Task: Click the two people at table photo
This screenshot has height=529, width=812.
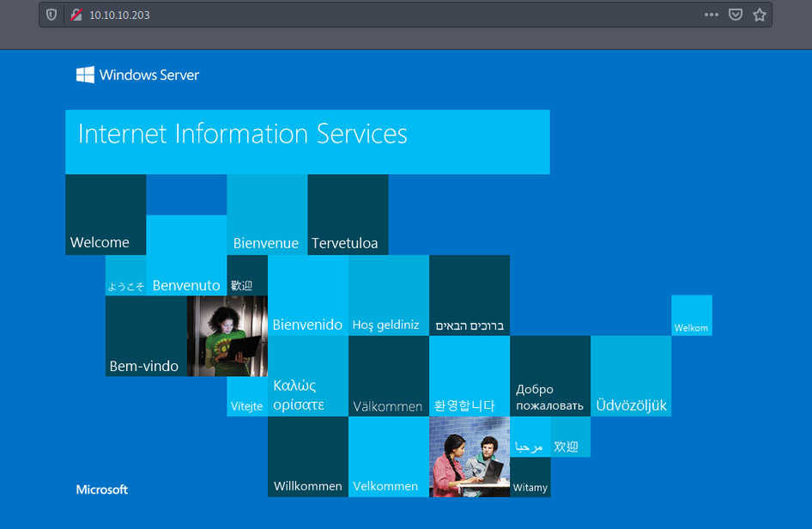Action: 470,457
